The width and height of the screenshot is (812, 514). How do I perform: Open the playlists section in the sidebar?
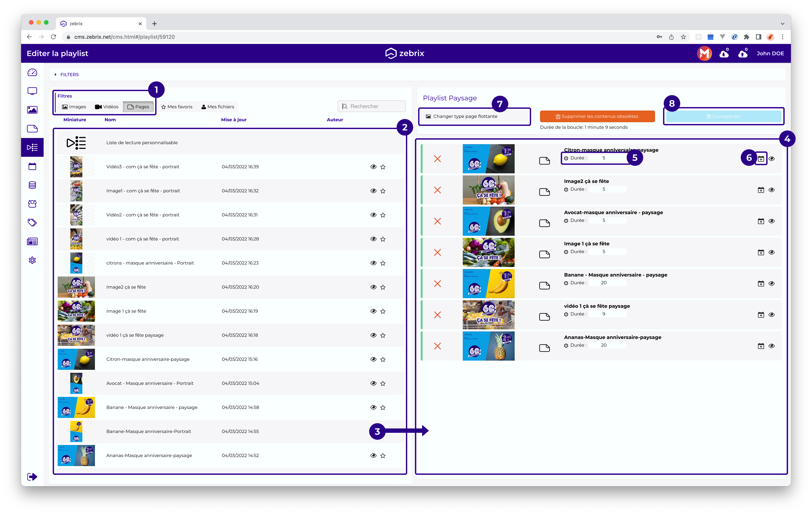click(32, 147)
